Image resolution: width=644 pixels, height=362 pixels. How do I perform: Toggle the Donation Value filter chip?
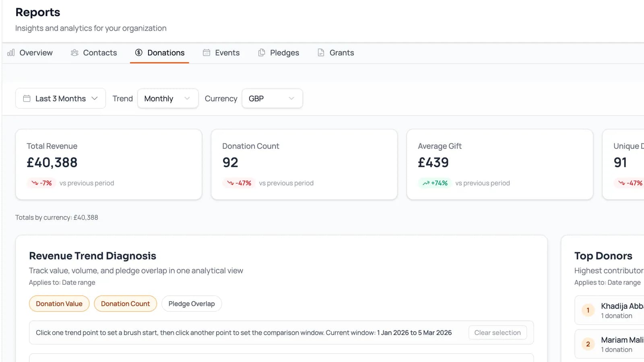pos(59,304)
